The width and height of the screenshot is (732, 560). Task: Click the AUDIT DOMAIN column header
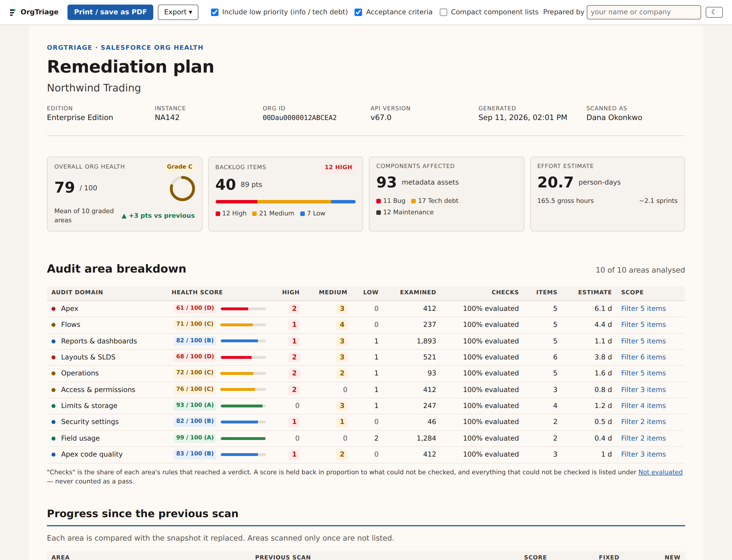coord(77,293)
